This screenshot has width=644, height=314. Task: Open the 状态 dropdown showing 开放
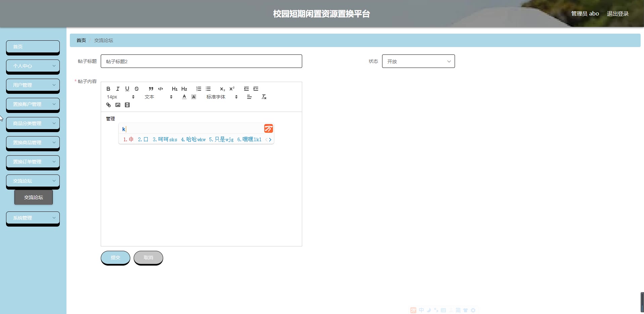pyautogui.click(x=418, y=61)
